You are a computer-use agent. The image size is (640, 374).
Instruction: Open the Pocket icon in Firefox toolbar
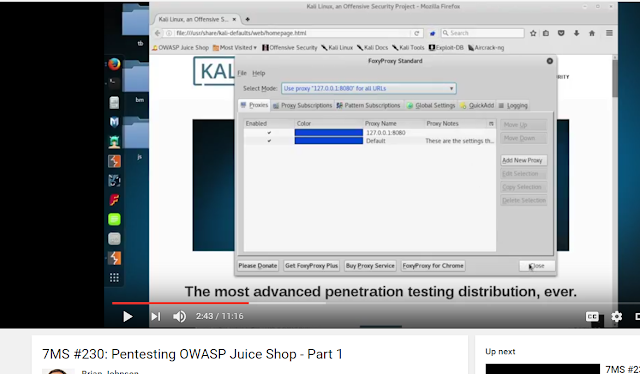(561, 33)
